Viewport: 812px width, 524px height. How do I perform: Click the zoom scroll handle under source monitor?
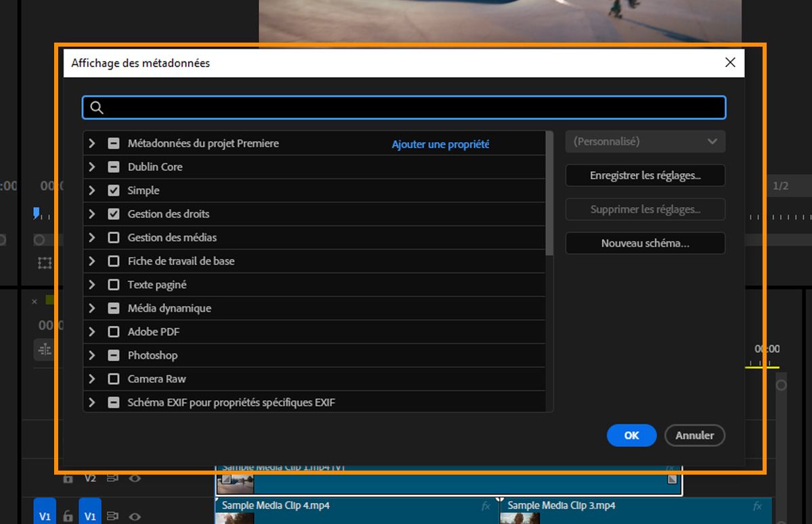tap(39, 240)
